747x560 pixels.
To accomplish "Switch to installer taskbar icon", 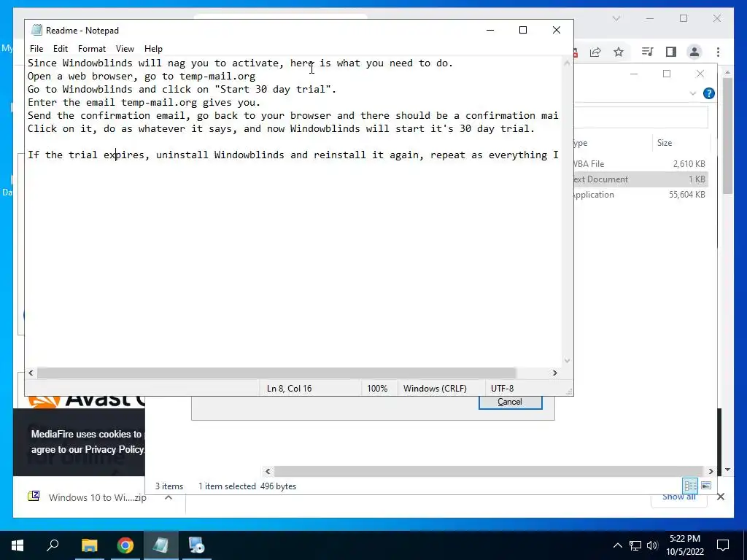I will (196, 545).
